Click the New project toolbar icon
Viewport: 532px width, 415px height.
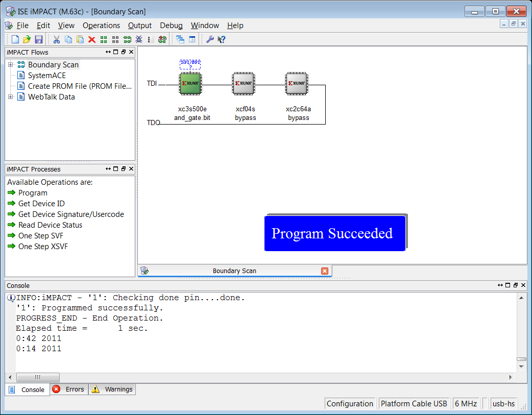pos(15,39)
